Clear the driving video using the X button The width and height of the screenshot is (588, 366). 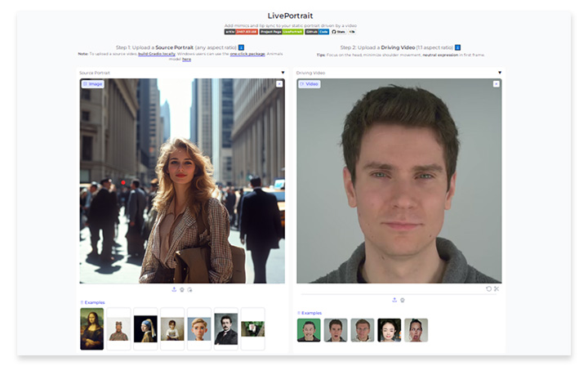[497, 83]
